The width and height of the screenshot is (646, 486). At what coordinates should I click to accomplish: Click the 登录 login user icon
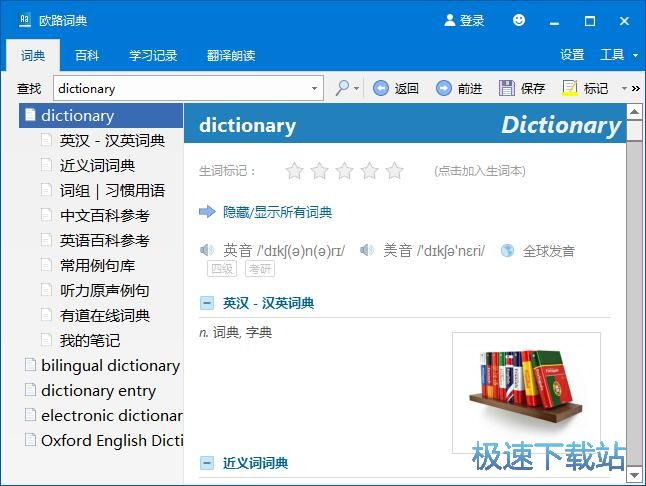(x=449, y=20)
